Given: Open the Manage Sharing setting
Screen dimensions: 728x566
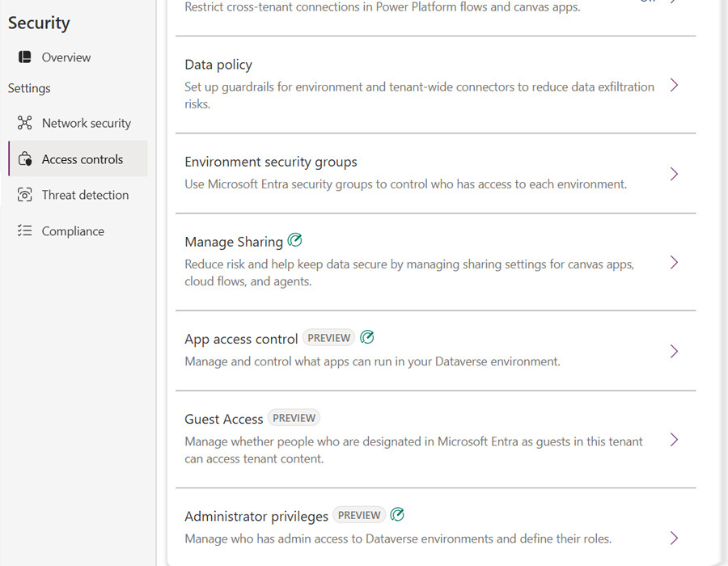Looking at the screenshot, I should 435,262.
